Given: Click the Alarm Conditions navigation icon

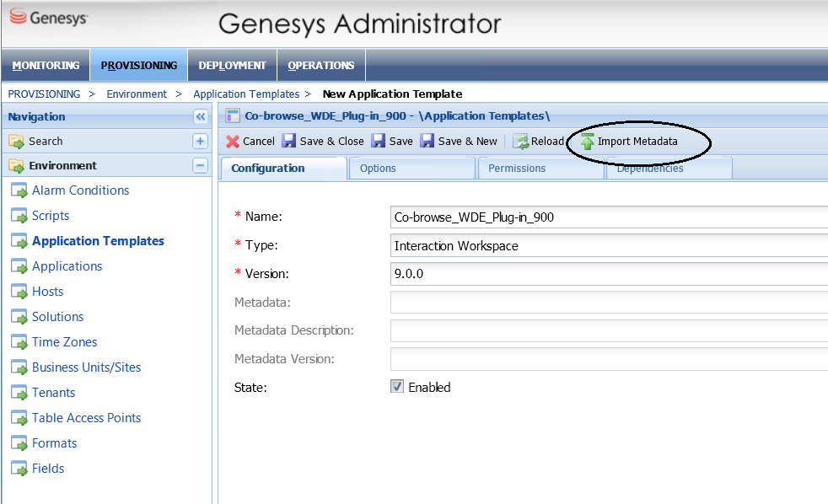Looking at the screenshot, I should (19, 190).
